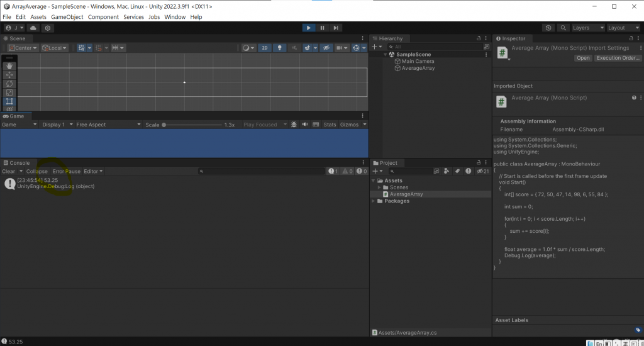Lock the Hierarchy panel
644x346 pixels.
tap(479, 38)
